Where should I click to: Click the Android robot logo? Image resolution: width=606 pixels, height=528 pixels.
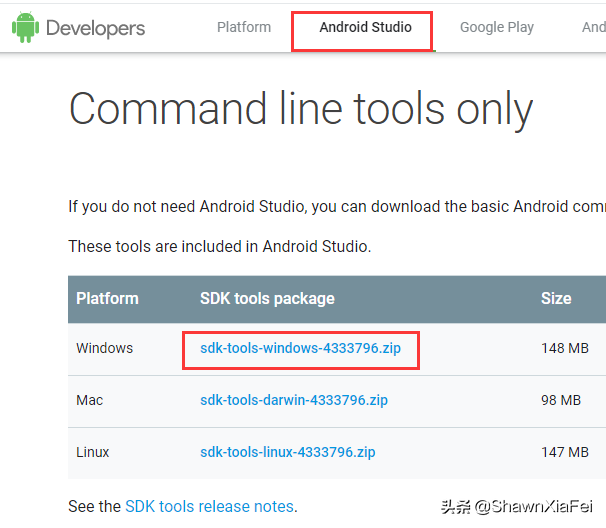26,28
